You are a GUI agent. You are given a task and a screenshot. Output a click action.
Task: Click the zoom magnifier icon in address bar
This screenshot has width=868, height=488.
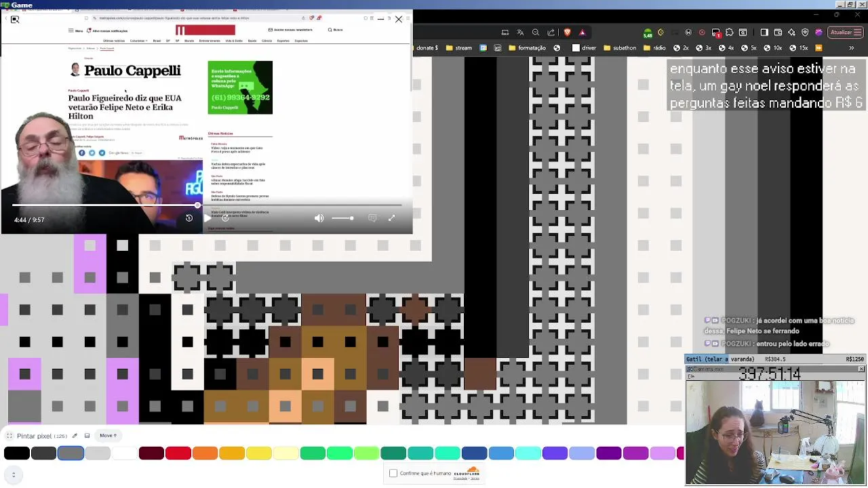point(536,32)
